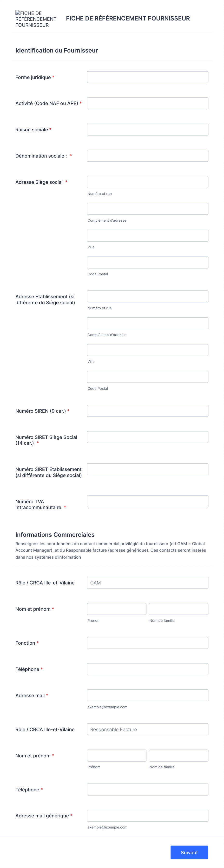Click the Dénomination sociale field
224x868 pixels.
click(147, 155)
